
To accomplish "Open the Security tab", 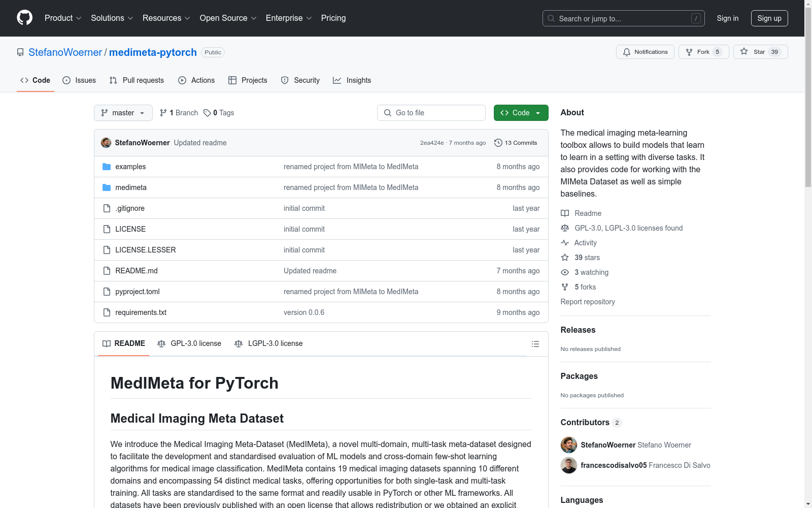I will click(x=300, y=80).
